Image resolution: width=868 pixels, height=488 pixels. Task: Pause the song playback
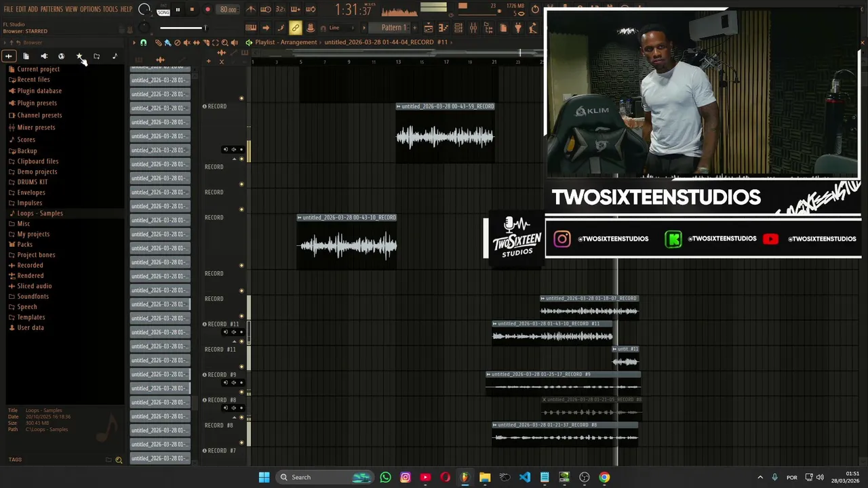click(178, 9)
